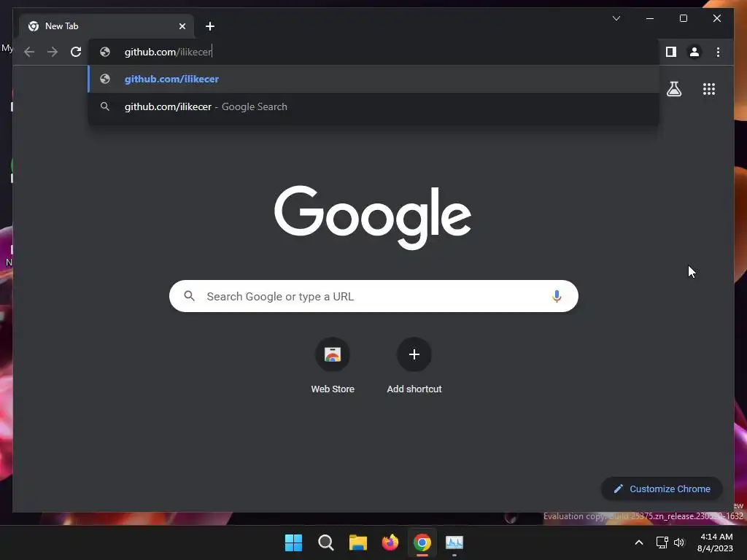Viewport: 747px width, 560px height.
Task: Choose the github.com/ilikecer Google Search suggestion
Action: tap(374, 106)
